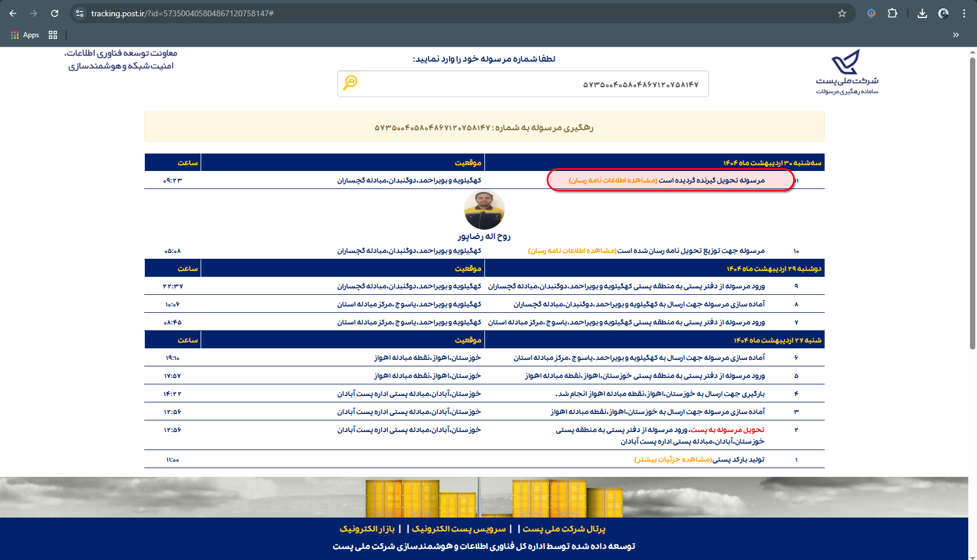
Task: Open Chrome three-dot menu
Action: pos(964,13)
